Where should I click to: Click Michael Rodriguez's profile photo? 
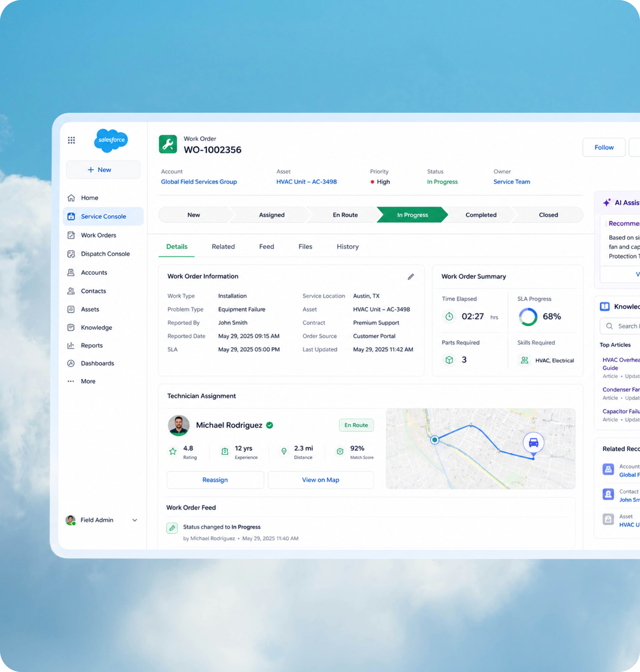tap(178, 425)
